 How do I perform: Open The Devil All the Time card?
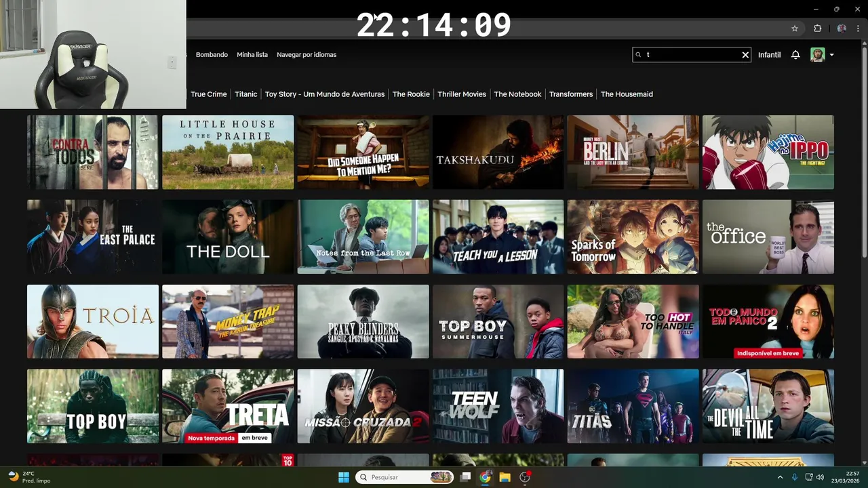(x=768, y=406)
